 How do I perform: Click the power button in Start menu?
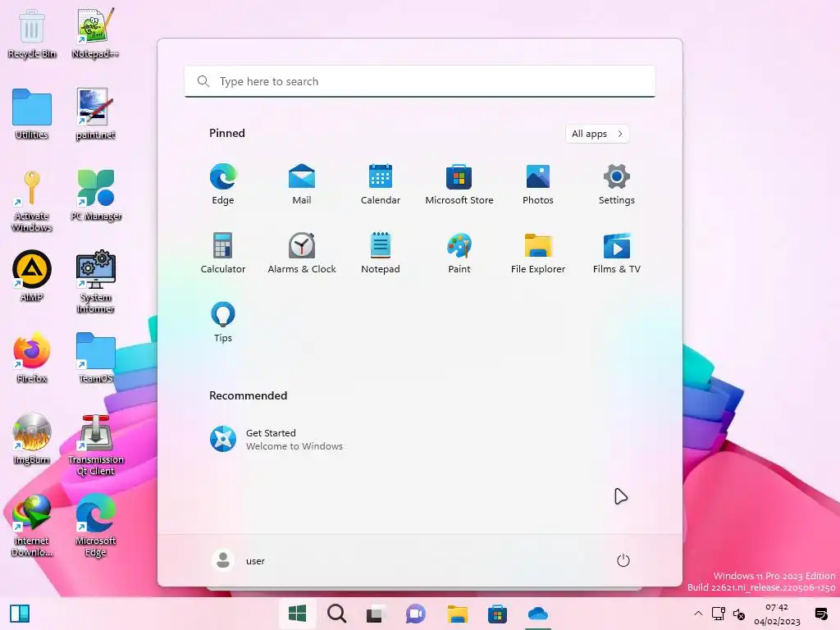[x=623, y=561]
